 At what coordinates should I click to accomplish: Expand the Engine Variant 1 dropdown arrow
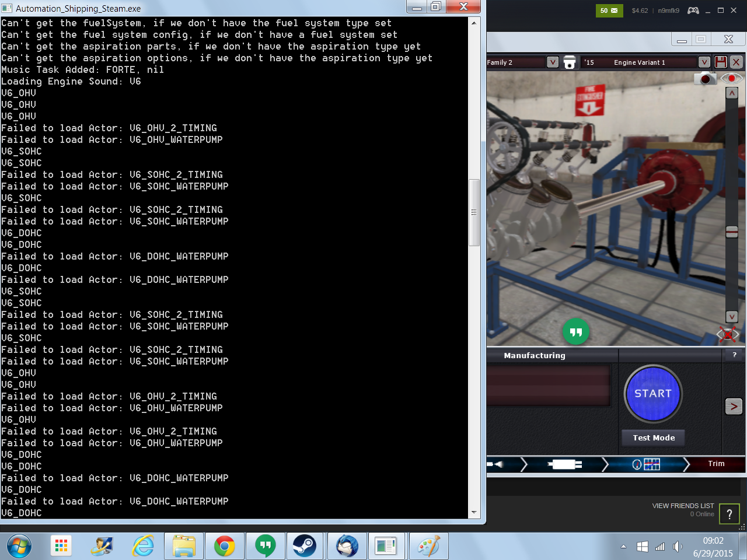coord(704,62)
